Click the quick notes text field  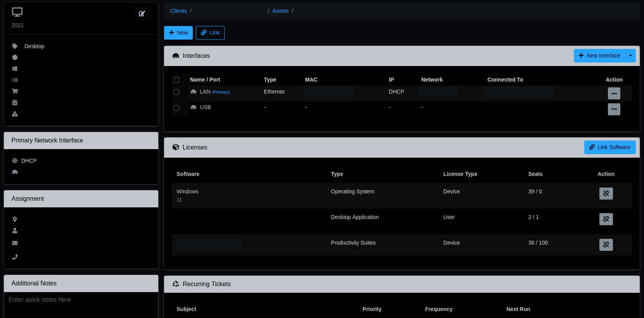(81, 305)
